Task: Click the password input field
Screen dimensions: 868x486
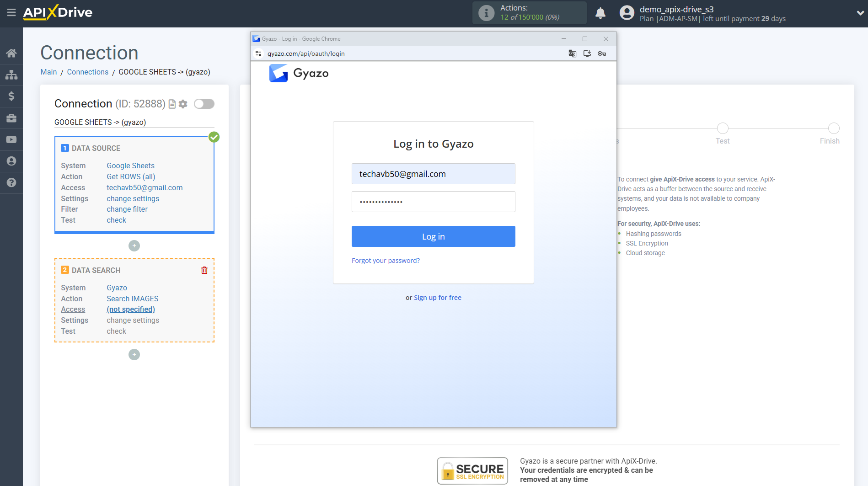Action: (x=433, y=202)
